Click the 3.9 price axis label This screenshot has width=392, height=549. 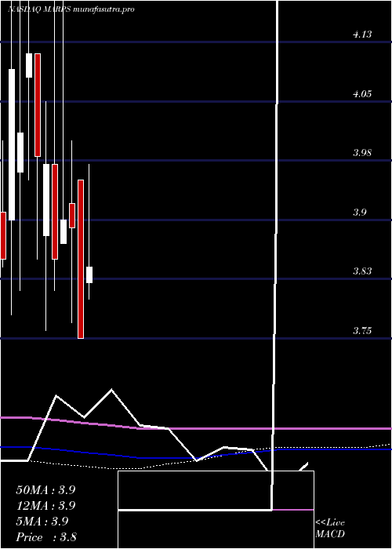click(359, 213)
